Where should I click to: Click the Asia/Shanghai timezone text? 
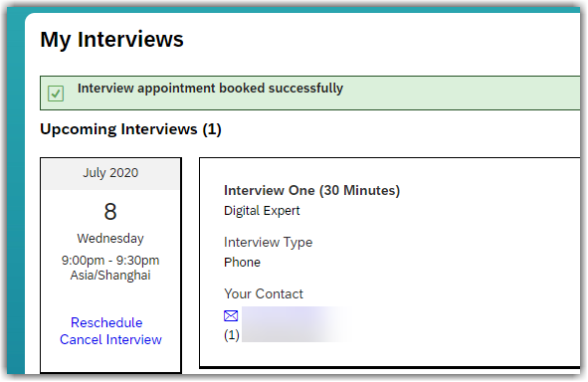tap(110, 276)
